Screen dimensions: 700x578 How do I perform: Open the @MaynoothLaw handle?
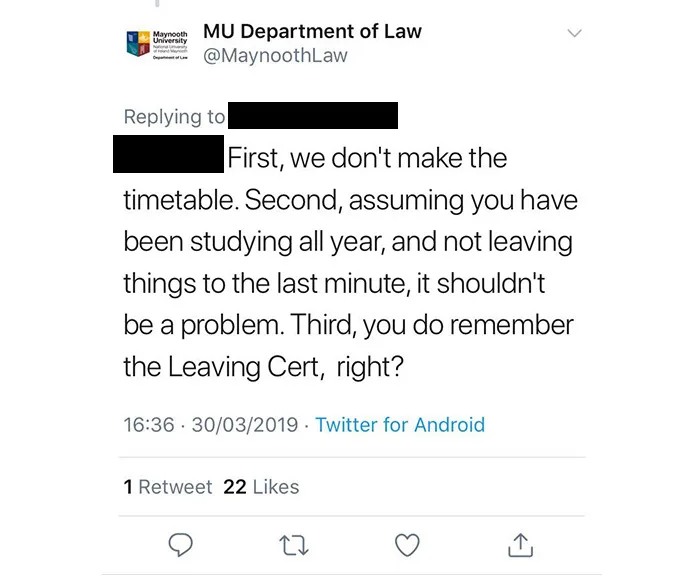(275, 56)
